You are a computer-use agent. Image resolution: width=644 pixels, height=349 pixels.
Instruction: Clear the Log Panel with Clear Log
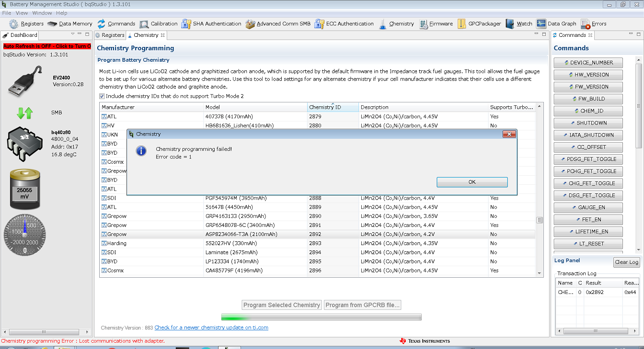627,262
